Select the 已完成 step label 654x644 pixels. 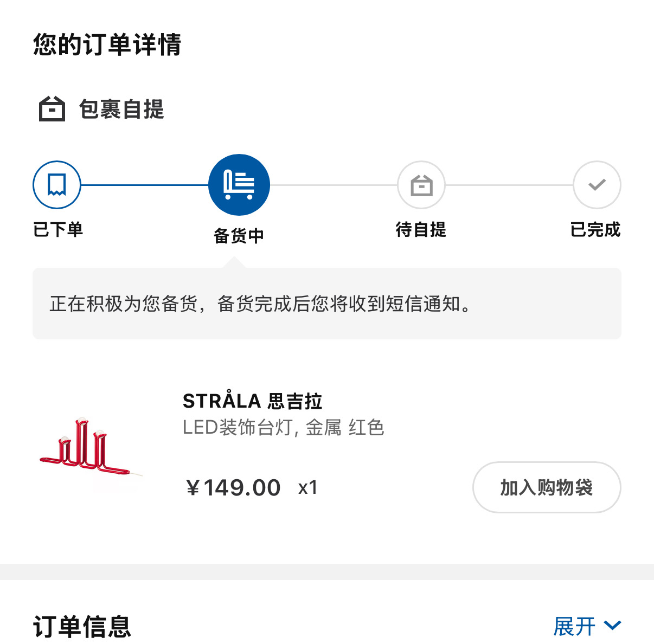tap(595, 229)
